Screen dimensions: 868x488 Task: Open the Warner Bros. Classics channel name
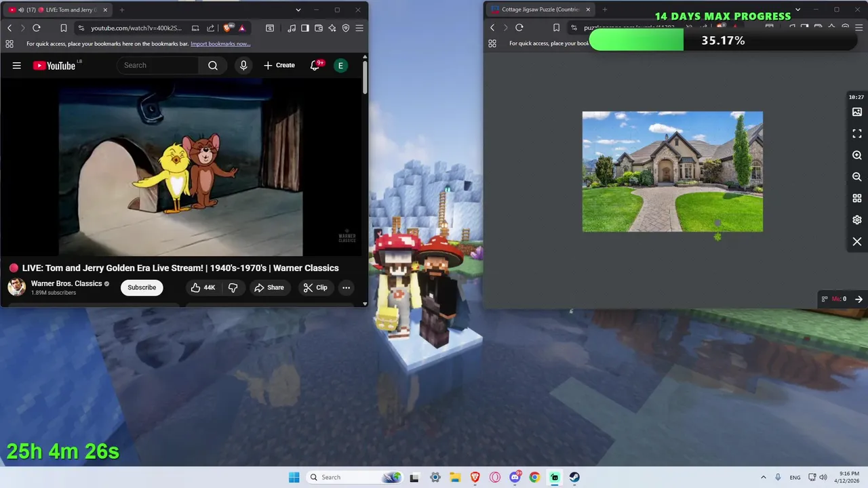click(66, 283)
